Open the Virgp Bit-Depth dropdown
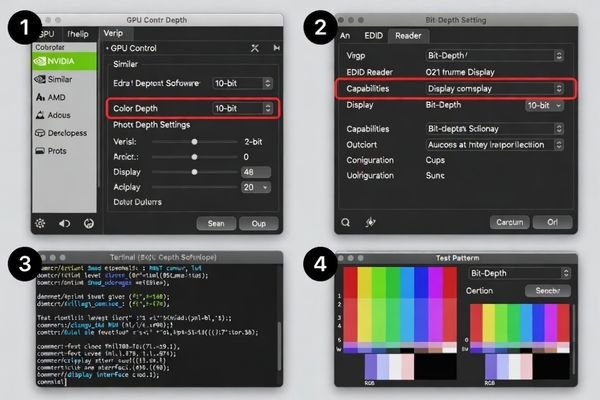Screen dimensions: 600x400 (x=494, y=56)
